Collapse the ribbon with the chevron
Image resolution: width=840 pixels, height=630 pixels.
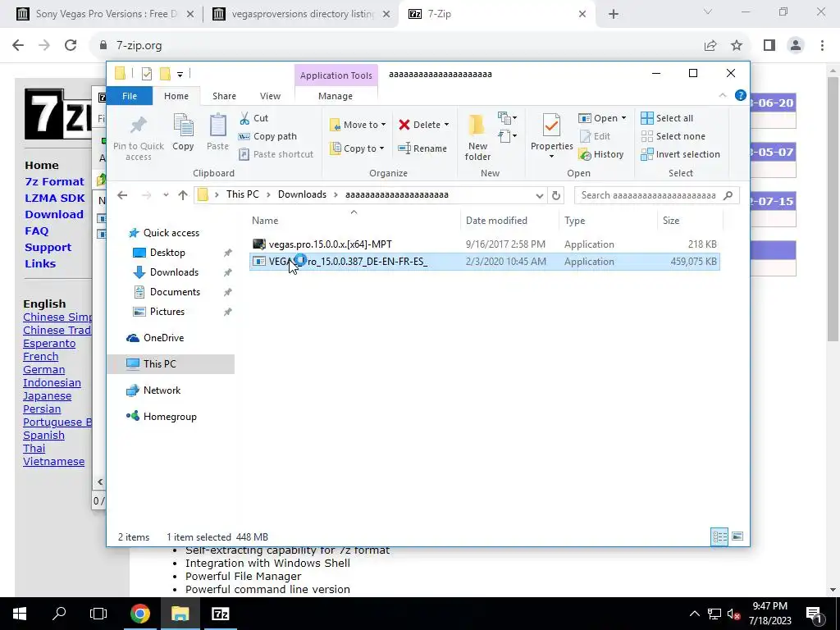coord(723,95)
